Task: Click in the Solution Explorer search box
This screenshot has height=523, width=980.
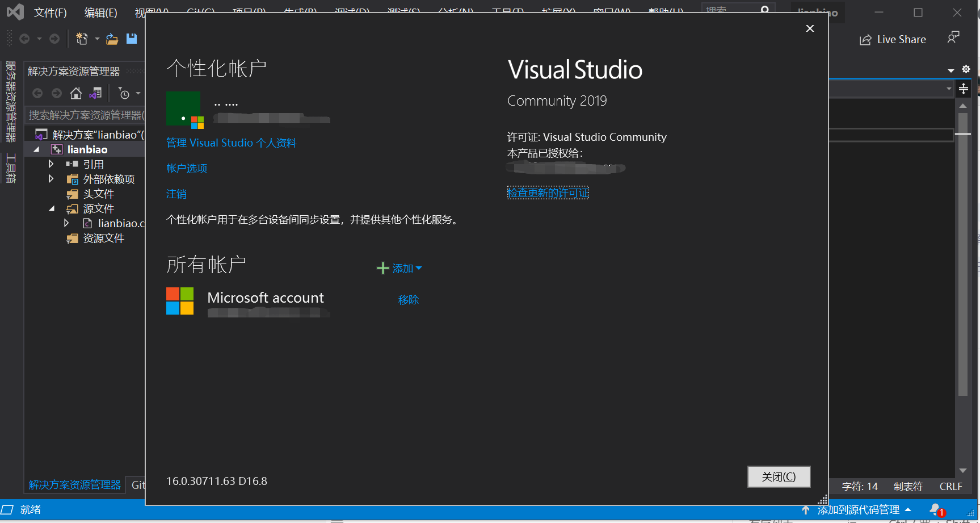Action: point(85,115)
